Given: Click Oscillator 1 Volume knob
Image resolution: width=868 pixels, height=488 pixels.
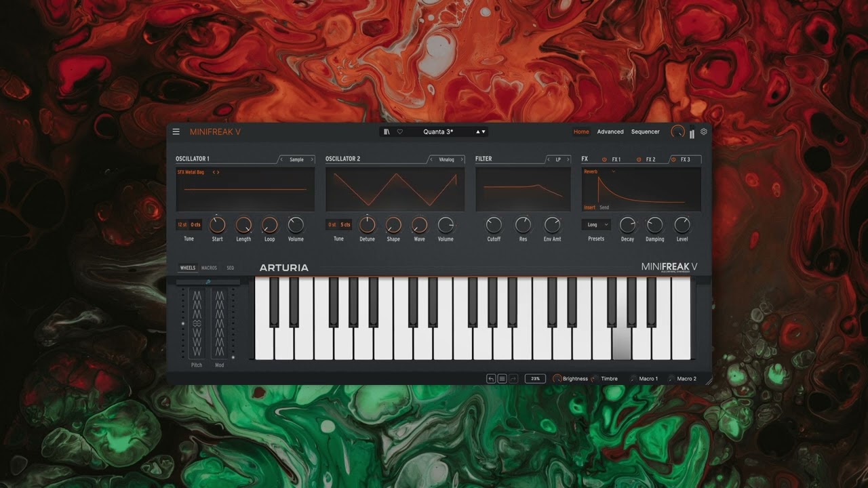Looking at the screenshot, I should pyautogui.click(x=296, y=224).
